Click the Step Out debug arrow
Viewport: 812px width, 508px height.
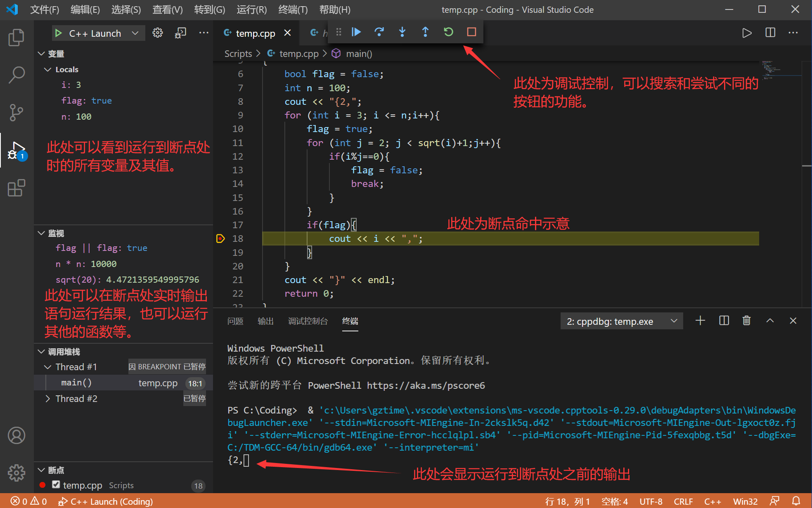coord(425,32)
